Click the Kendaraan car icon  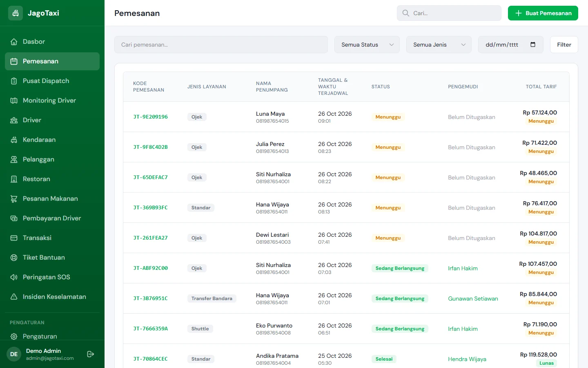tap(14, 140)
